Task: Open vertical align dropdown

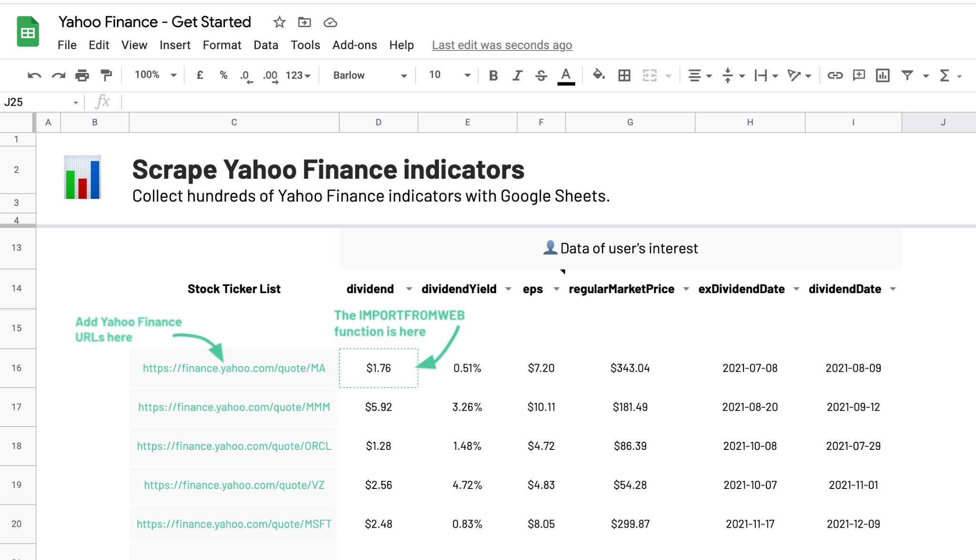Action: [x=733, y=75]
